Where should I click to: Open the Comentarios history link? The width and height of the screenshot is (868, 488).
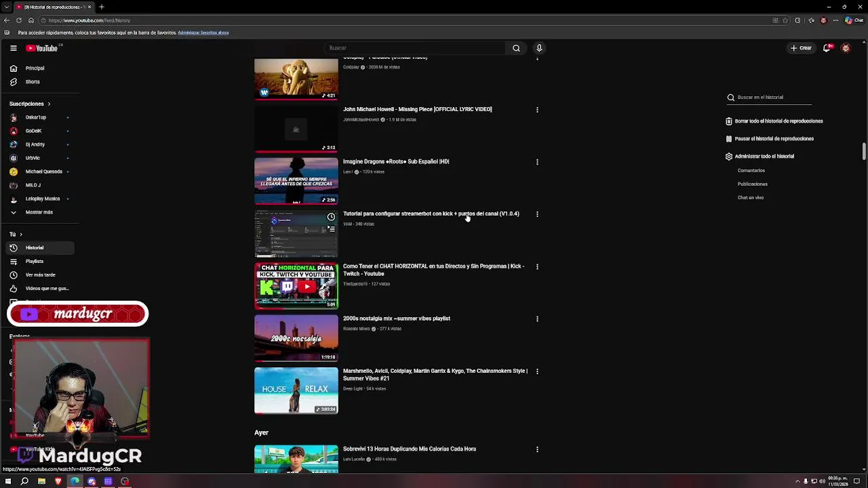751,171
